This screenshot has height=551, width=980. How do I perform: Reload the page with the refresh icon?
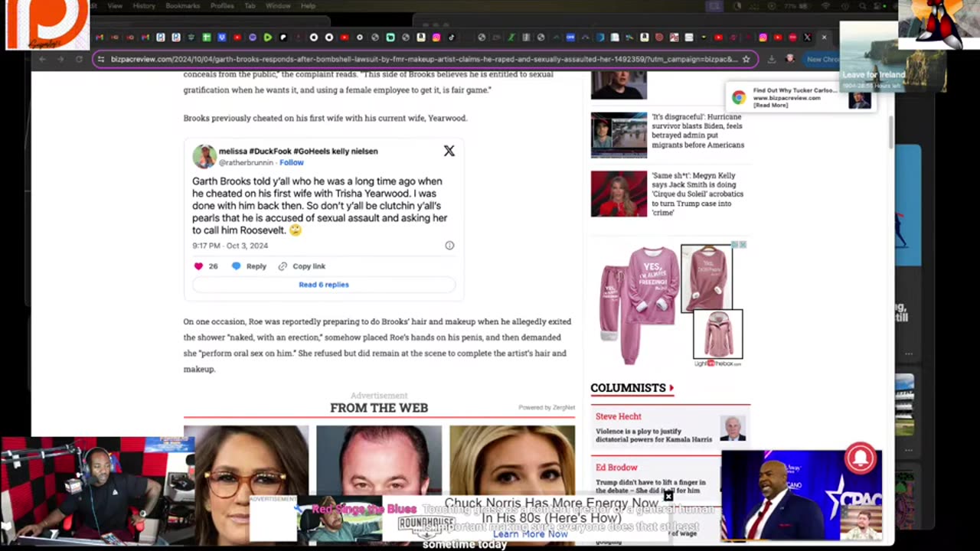point(79,59)
